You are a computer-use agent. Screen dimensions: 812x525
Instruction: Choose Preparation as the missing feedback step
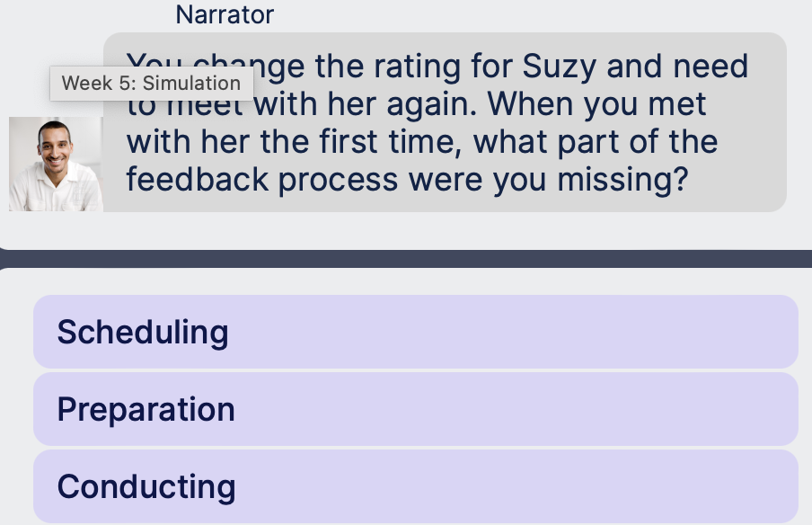[x=415, y=408]
